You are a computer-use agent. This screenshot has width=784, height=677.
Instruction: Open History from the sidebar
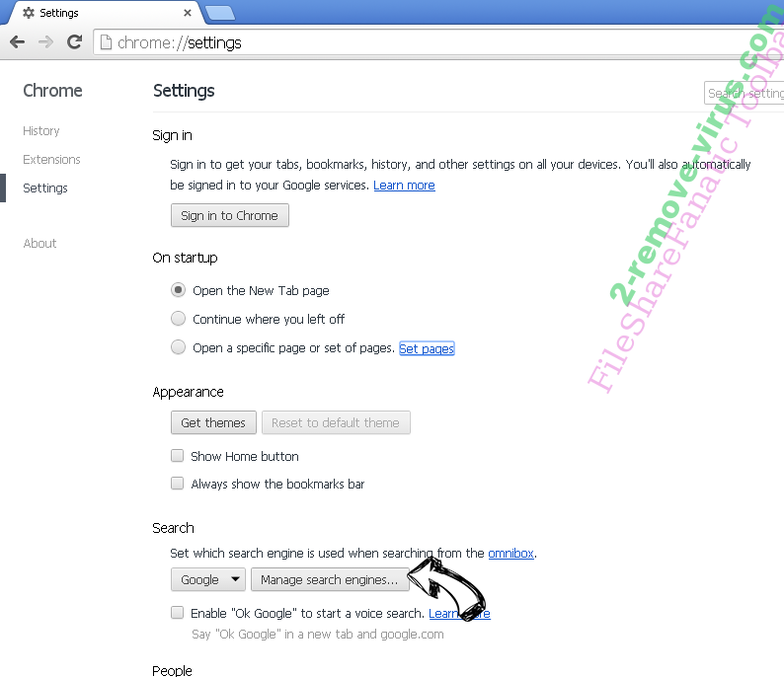41,131
